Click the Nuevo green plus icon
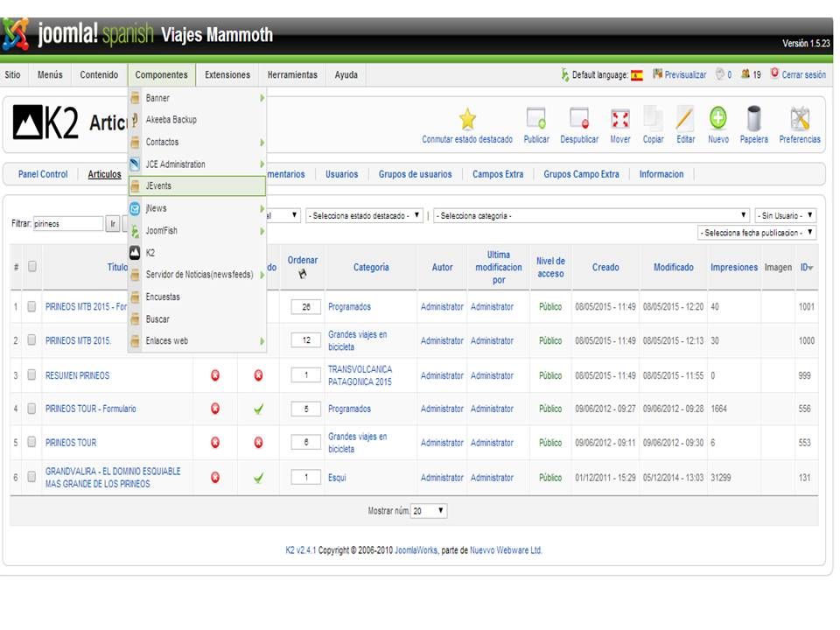Image resolution: width=840 pixels, height=630 pixels. 717,118
